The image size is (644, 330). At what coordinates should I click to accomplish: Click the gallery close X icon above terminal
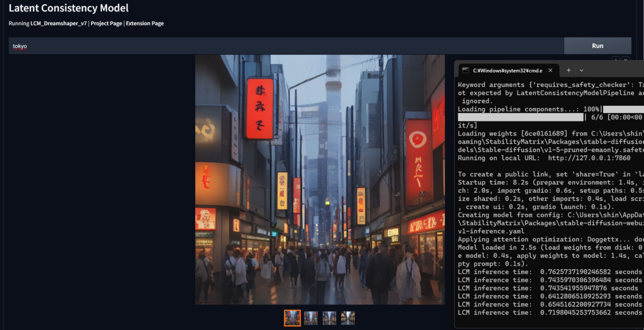pyautogui.click(x=626, y=59)
